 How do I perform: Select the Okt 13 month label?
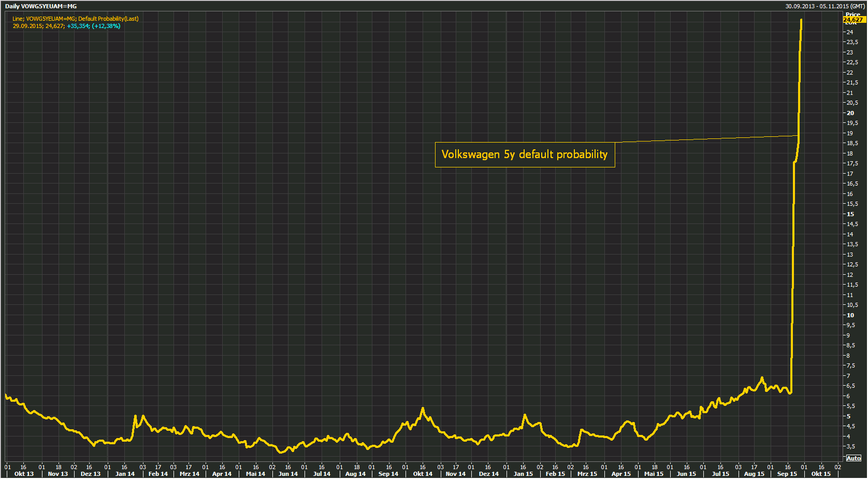tap(24, 474)
